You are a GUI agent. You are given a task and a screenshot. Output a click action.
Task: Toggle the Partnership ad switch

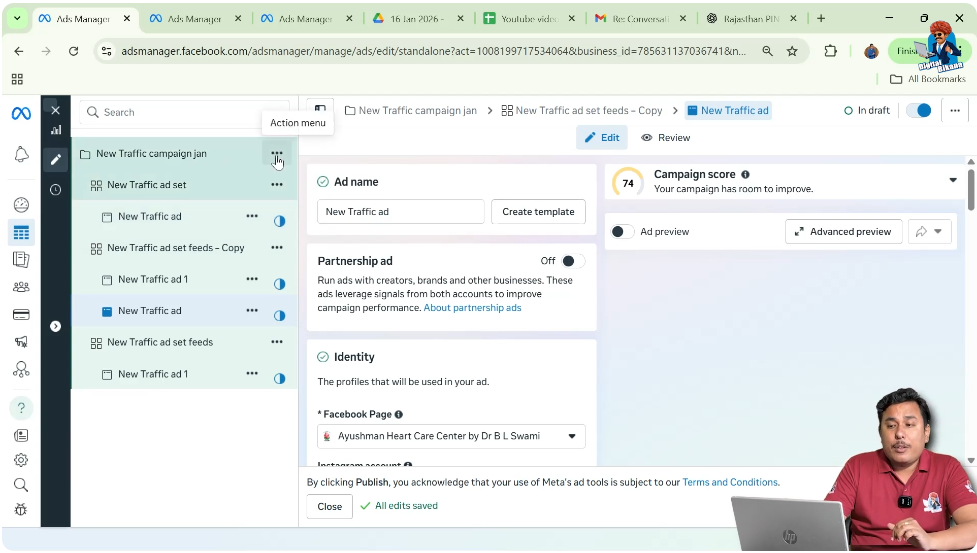point(572,261)
